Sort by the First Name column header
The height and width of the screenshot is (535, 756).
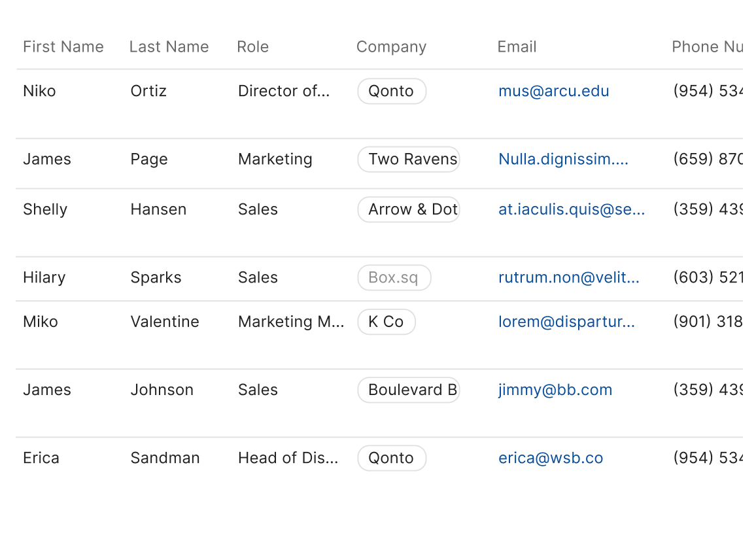coord(63,46)
